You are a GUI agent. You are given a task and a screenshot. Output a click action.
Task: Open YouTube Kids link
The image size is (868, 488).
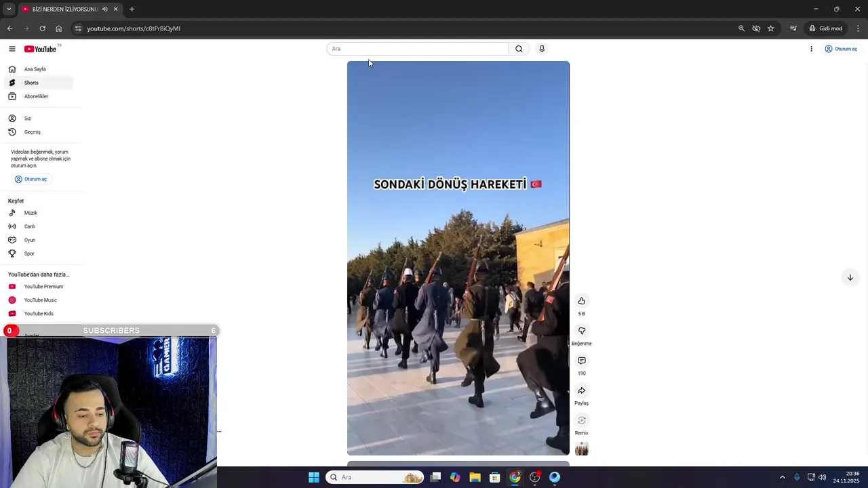(39, 314)
